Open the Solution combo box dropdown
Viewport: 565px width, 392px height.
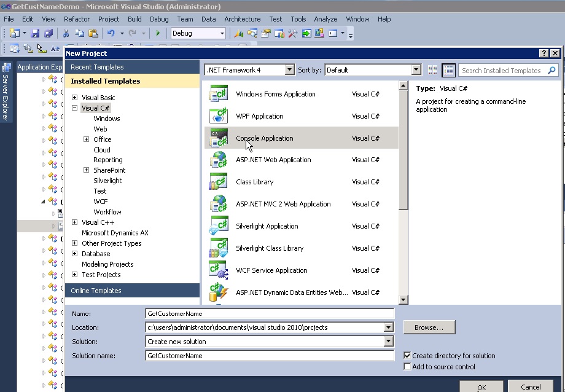tap(389, 341)
